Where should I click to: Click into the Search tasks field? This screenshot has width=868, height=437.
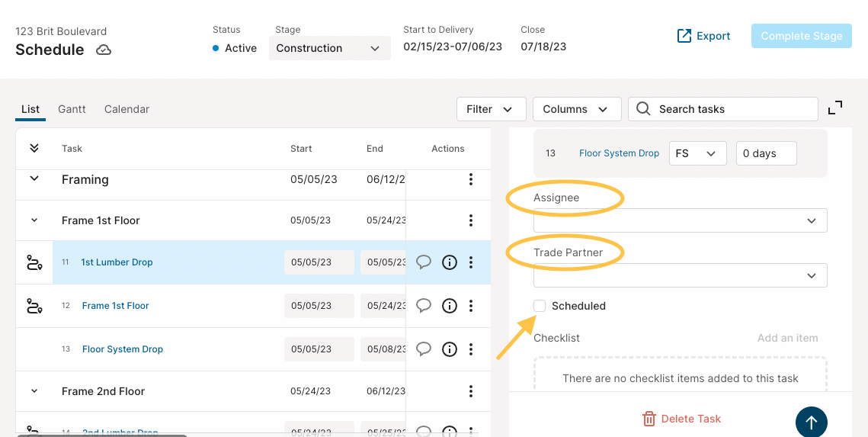point(723,109)
